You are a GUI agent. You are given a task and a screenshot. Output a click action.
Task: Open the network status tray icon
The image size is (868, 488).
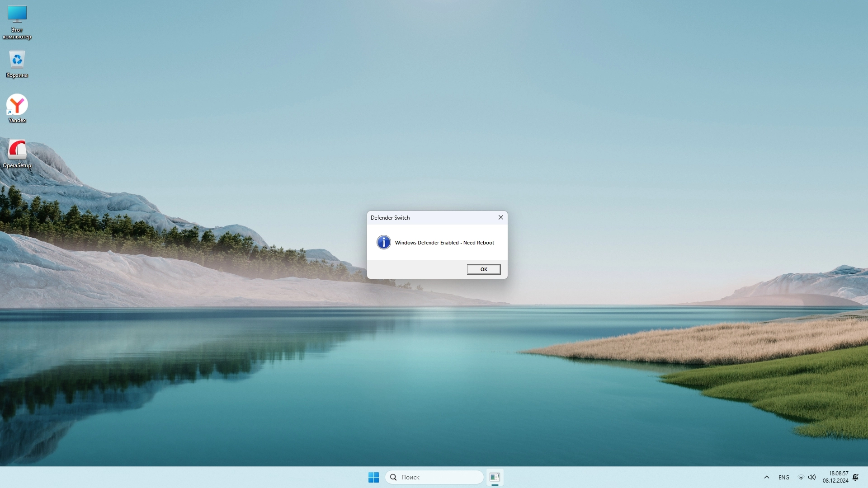point(801,477)
